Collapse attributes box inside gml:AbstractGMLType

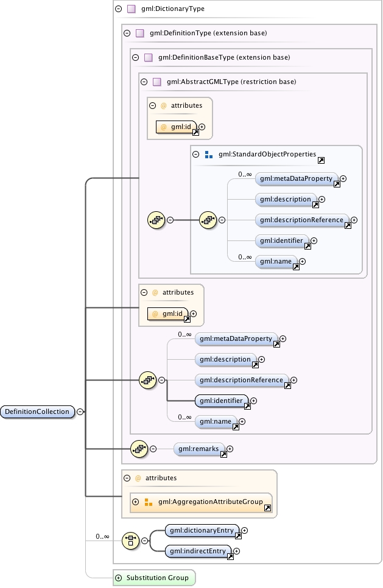click(x=153, y=105)
